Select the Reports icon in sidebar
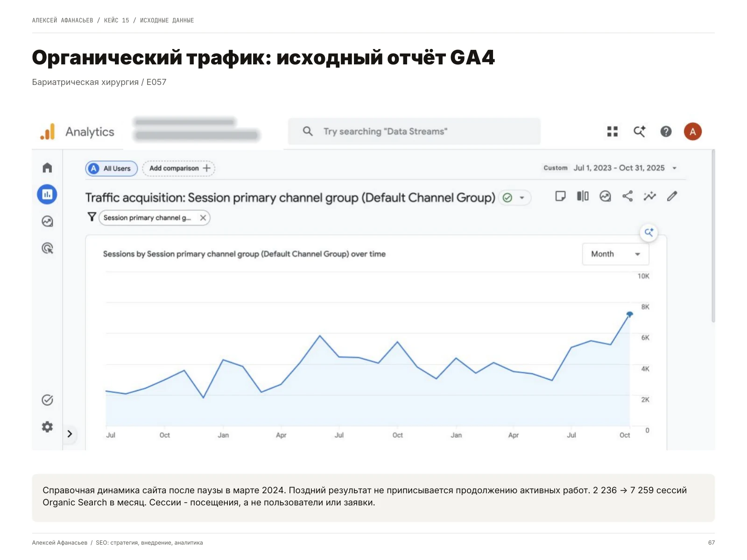Image resolution: width=747 pixels, height=560 pixels. [x=47, y=194]
